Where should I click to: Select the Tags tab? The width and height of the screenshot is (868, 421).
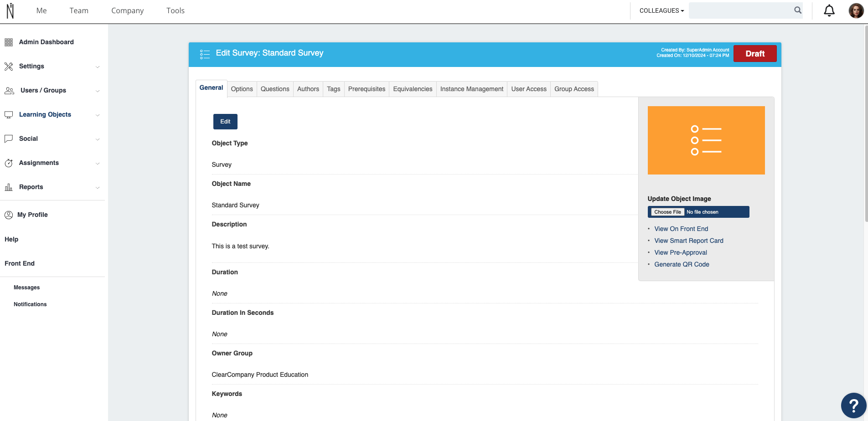point(334,89)
